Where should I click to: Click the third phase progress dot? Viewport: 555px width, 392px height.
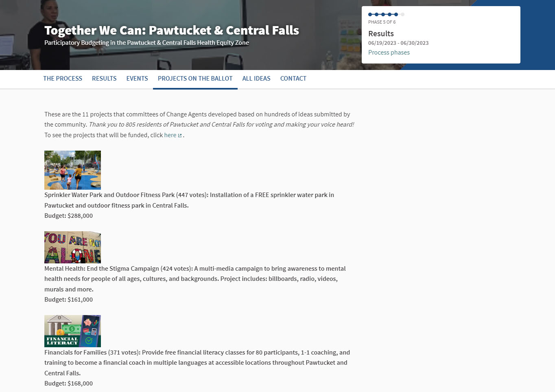tap(383, 14)
